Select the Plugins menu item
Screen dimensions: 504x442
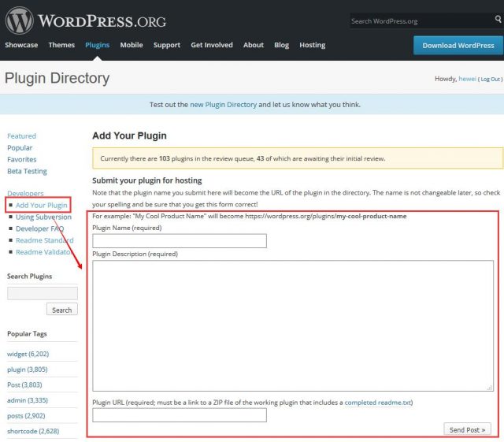(98, 45)
